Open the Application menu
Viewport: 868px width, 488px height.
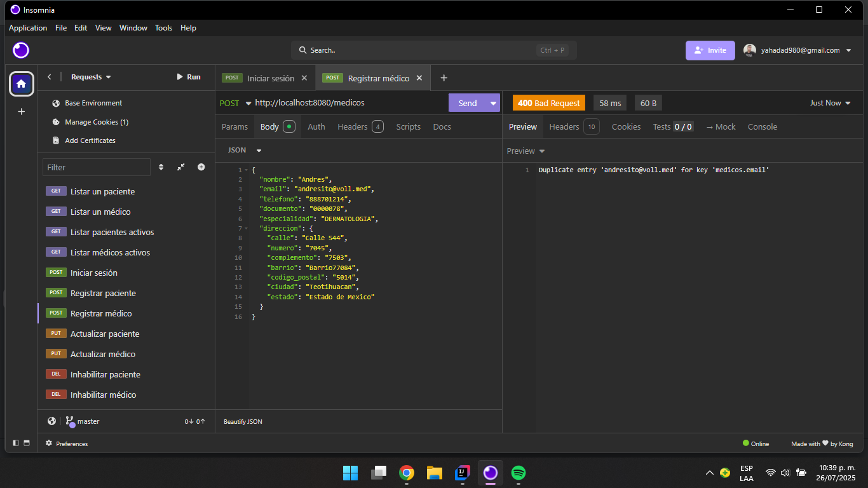tap(28, 28)
